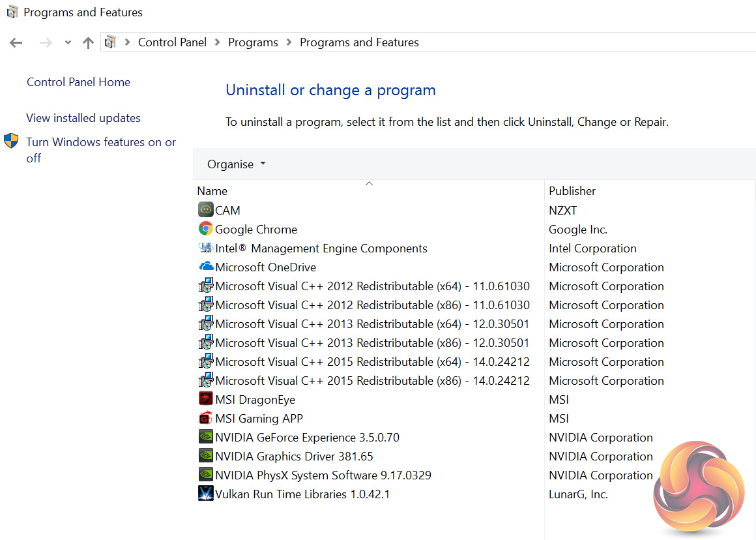
Task: Go back using the Back arrow
Action: pyautogui.click(x=16, y=43)
